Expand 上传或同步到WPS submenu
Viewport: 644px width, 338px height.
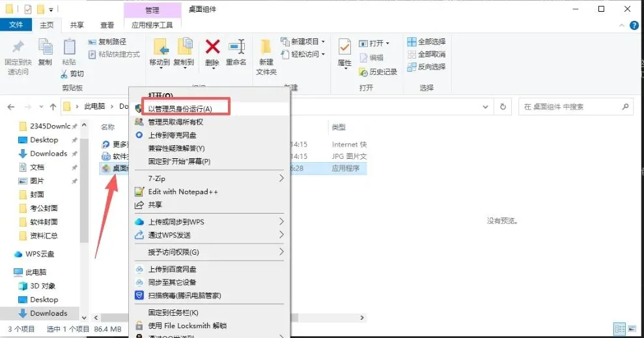(x=210, y=222)
